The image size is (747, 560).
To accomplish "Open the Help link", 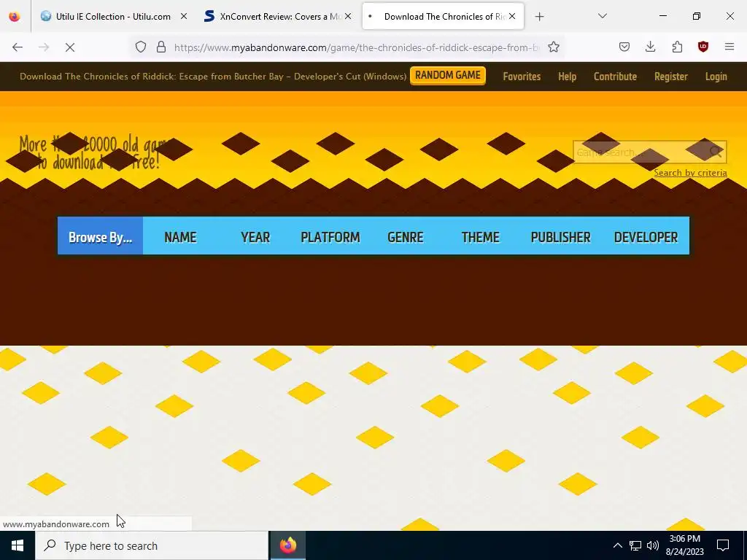I will pyautogui.click(x=567, y=77).
